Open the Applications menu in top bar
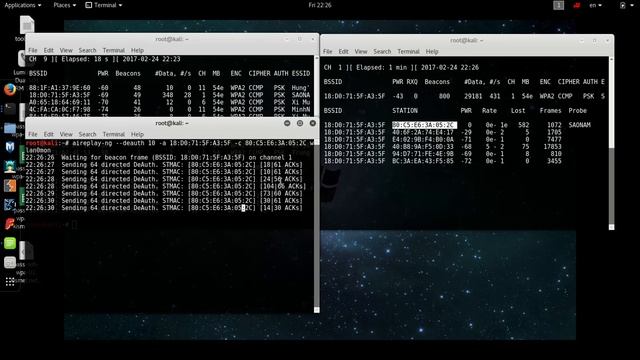640x360 pixels. click(x=23, y=5)
